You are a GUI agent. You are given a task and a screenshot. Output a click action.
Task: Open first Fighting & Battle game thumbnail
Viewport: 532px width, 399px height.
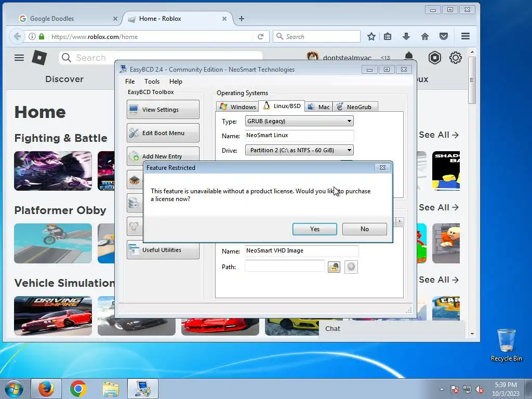point(53,171)
